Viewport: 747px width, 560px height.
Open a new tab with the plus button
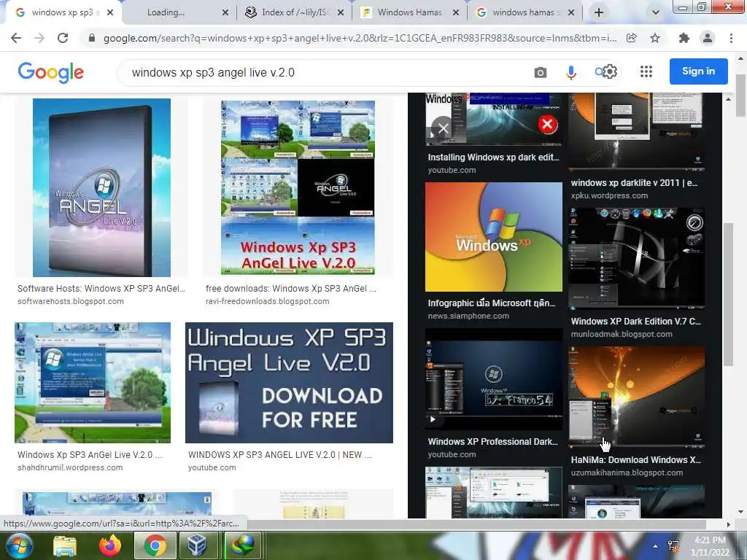click(599, 12)
